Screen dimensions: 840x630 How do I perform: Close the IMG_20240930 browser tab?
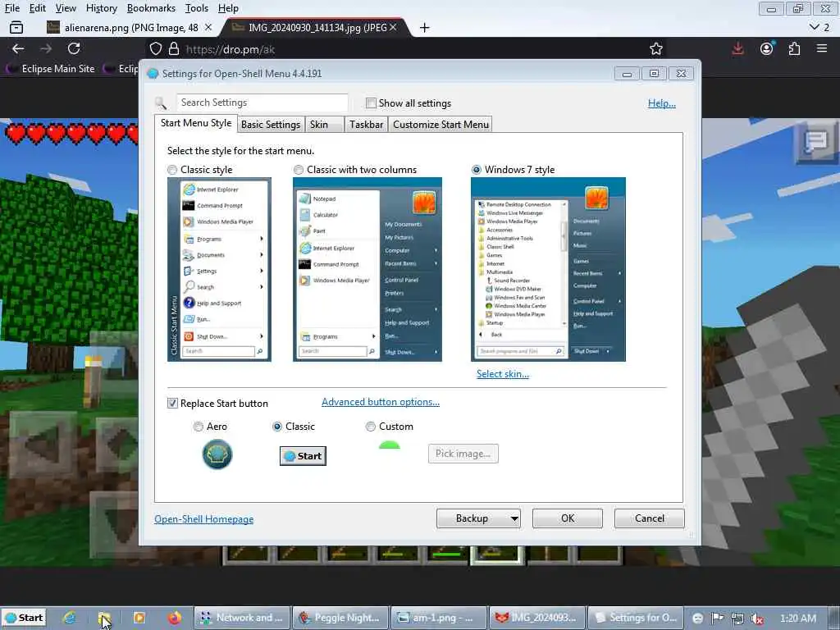pyautogui.click(x=393, y=27)
